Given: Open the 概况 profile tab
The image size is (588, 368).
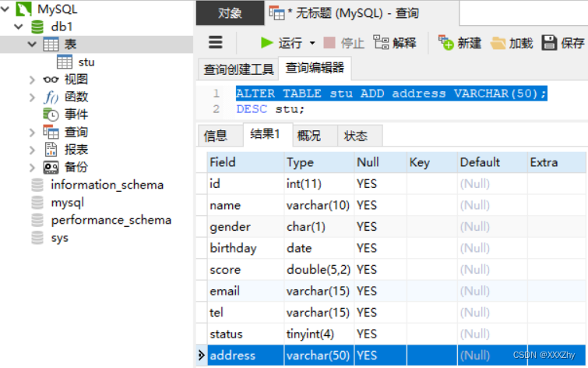Looking at the screenshot, I should (x=315, y=136).
